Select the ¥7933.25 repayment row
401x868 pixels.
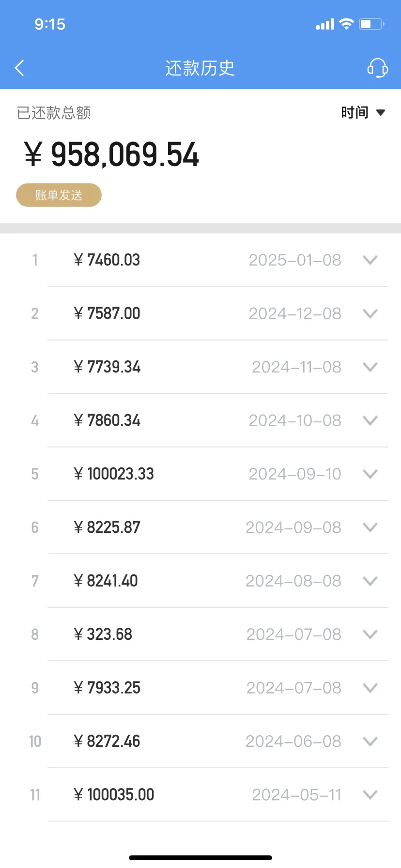coord(200,688)
